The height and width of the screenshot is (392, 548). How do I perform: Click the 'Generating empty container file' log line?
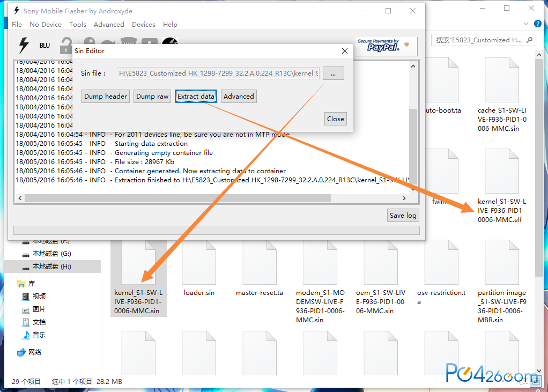point(114,153)
